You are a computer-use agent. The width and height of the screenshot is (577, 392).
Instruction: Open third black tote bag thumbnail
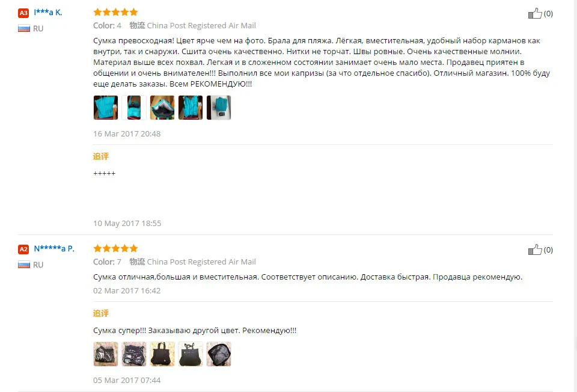(x=162, y=354)
